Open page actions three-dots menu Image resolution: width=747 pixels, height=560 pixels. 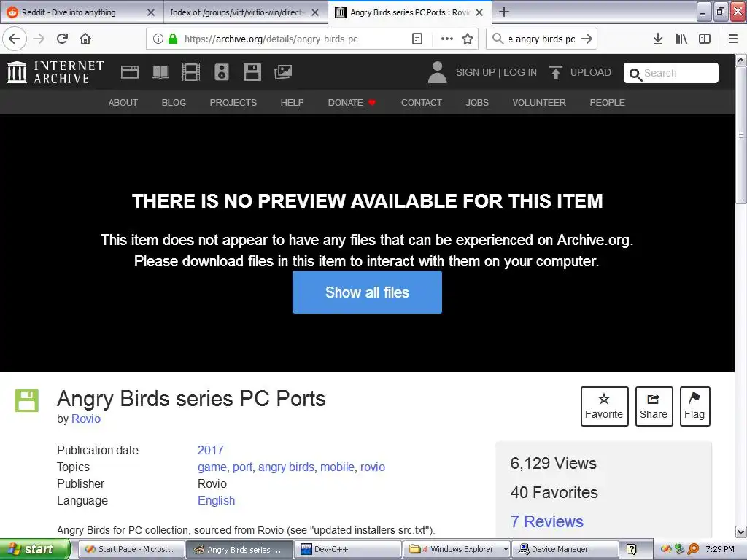coord(447,39)
